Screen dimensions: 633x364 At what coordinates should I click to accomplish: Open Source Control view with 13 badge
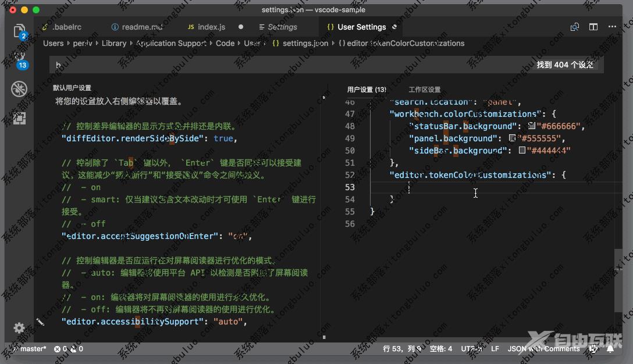point(20,60)
